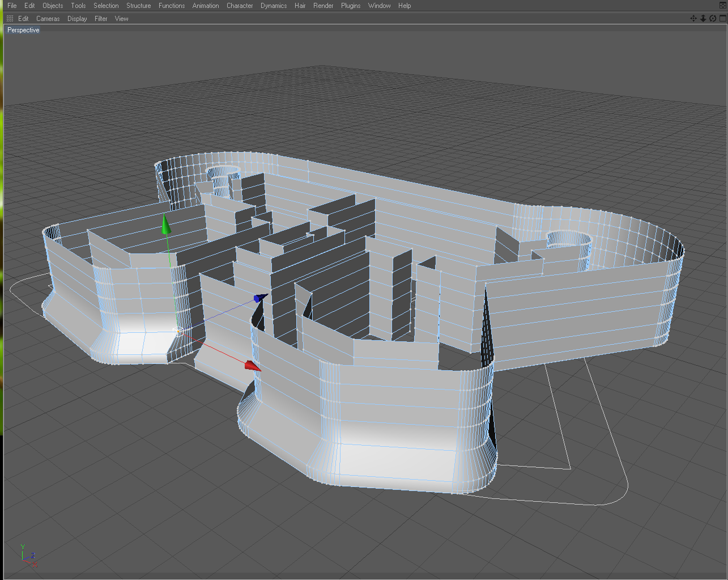Click the red X-axis arrow handle
Viewport: 728px width, 580px height.
tap(253, 366)
